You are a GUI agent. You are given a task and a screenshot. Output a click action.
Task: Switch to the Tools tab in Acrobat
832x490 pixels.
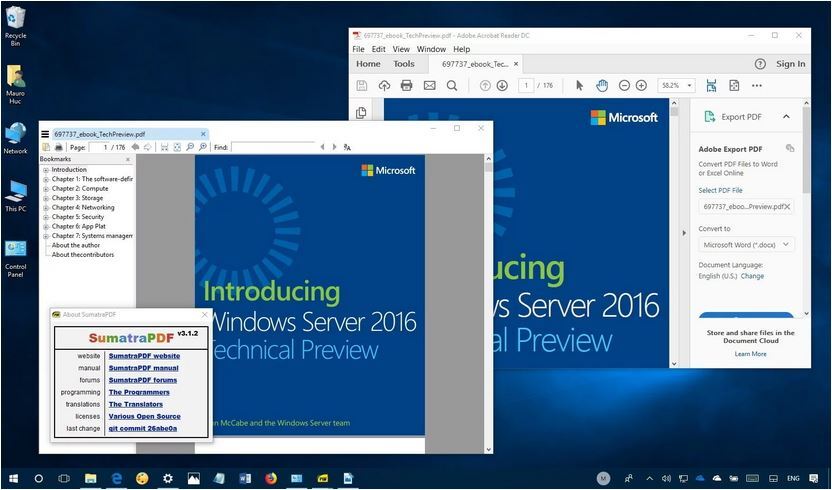point(404,64)
